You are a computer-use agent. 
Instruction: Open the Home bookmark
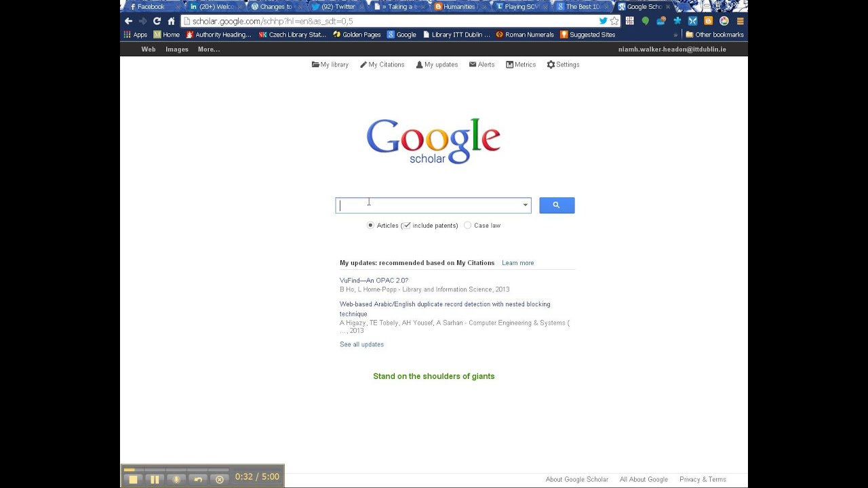[167, 35]
